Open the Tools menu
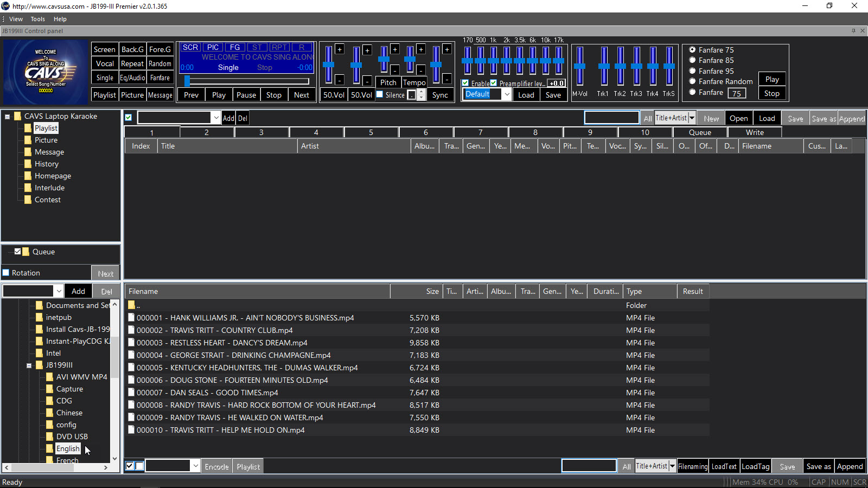Image resolution: width=868 pixels, height=488 pixels. pyautogui.click(x=38, y=19)
